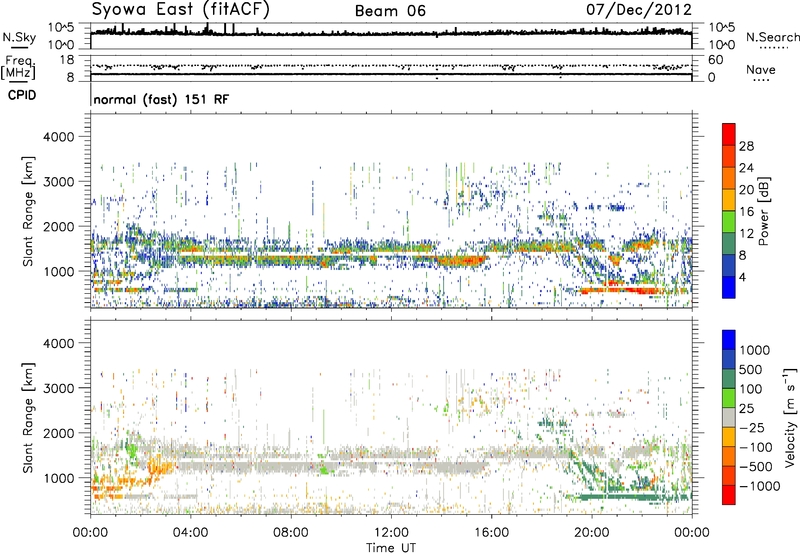Viewport: 800px width, 554px height.
Task: Click the 'N.Search' legend label
Action: (x=772, y=37)
